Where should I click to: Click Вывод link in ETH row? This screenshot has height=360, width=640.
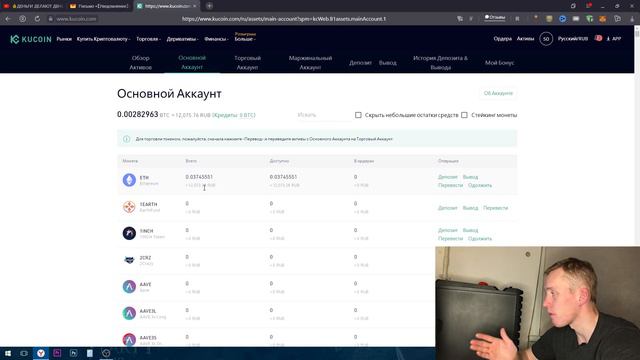(470, 177)
